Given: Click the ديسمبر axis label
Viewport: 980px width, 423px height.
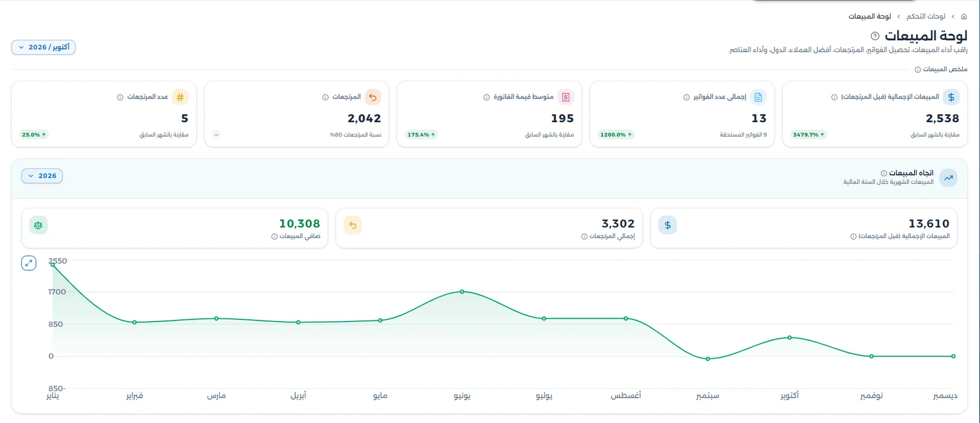Looking at the screenshot, I should (945, 396).
